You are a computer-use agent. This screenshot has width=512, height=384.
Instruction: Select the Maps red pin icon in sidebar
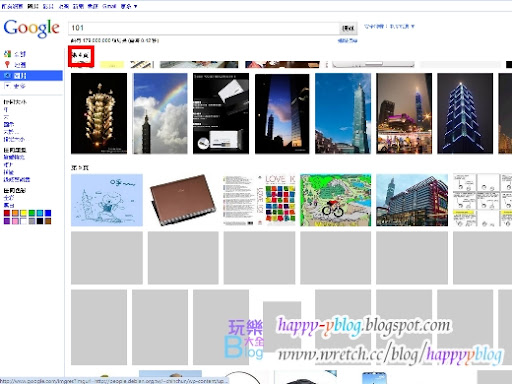point(7,65)
